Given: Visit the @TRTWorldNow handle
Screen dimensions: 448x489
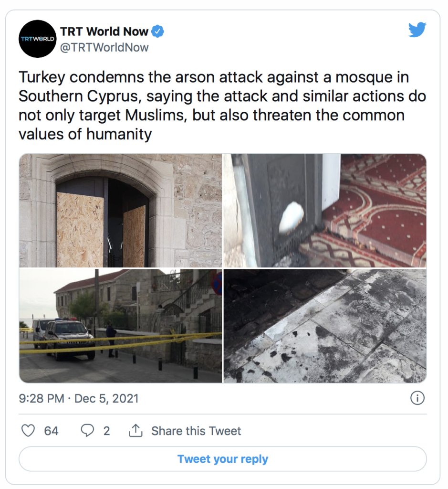Looking at the screenshot, I should (104, 48).
